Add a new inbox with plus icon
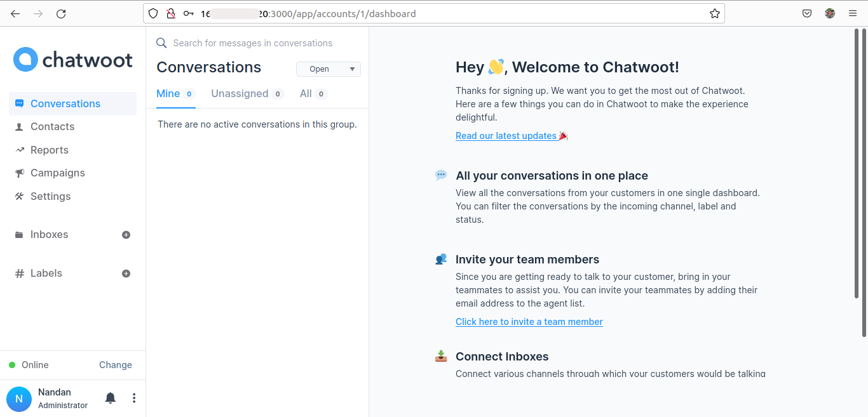The height and width of the screenshot is (417, 868). (x=126, y=235)
